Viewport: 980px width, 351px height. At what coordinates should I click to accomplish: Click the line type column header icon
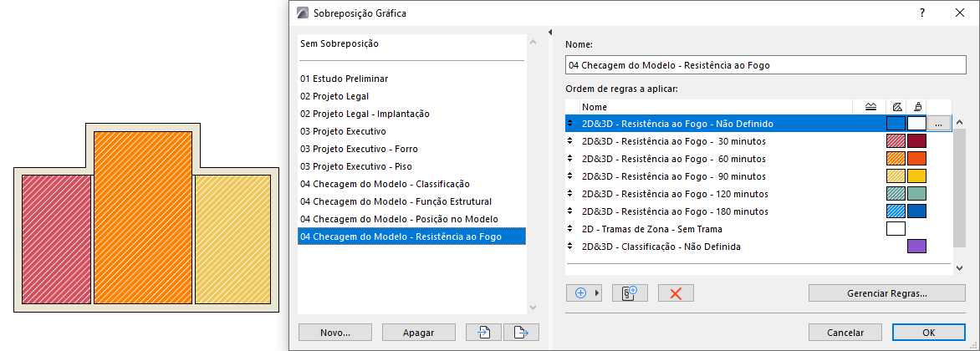(870, 107)
